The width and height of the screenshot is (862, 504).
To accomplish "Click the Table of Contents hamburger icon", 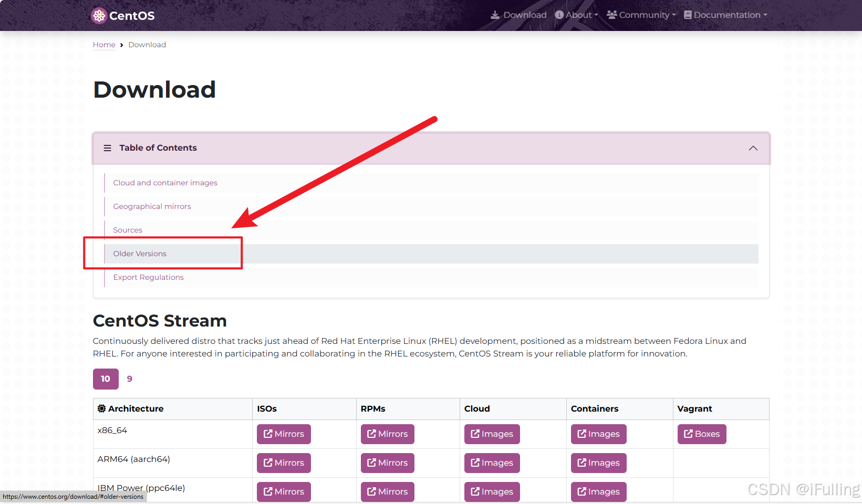I will pos(107,148).
